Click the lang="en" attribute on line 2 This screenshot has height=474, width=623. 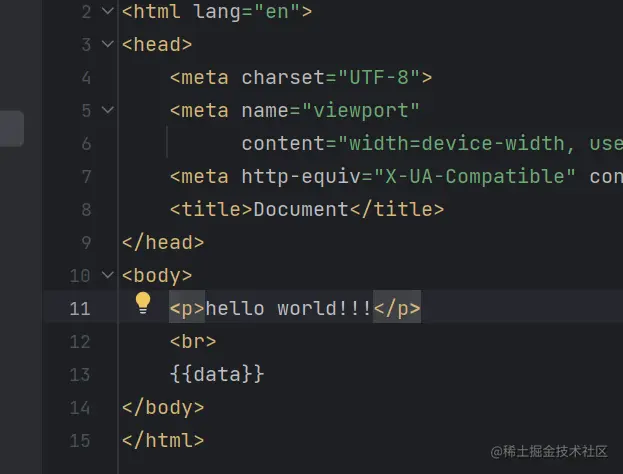247,12
